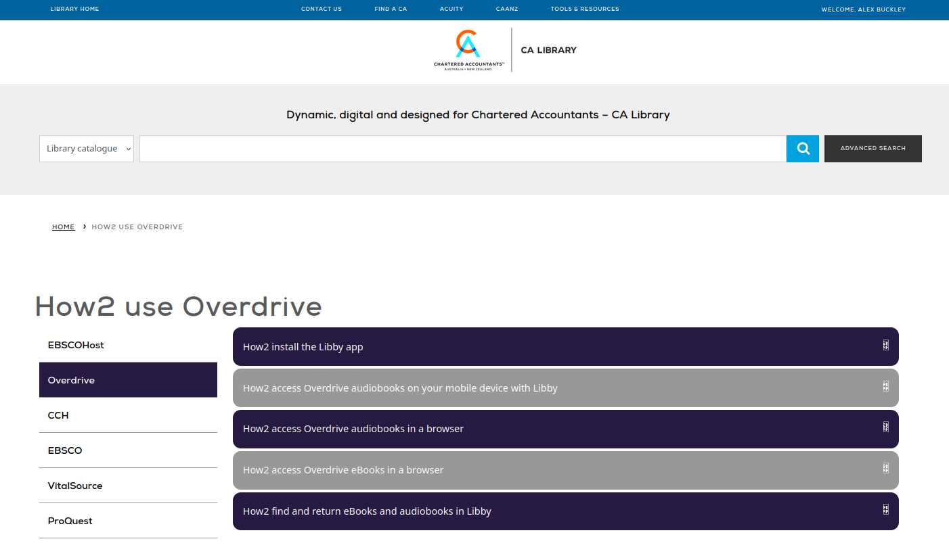Image resolution: width=949 pixels, height=560 pixels.
Task: Open Contact Us in top bar
Action: pyautogui.click(x=322, y=9)
